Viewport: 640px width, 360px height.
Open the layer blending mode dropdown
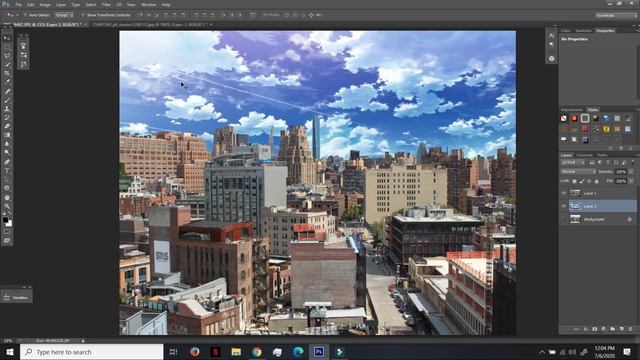(x=578, y=172)
